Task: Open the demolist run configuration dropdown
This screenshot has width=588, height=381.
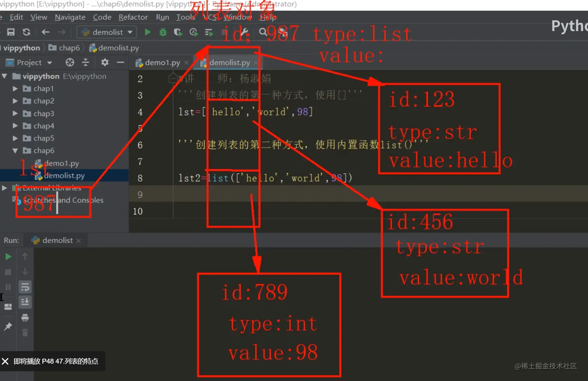Action: [x=107, y=32]
